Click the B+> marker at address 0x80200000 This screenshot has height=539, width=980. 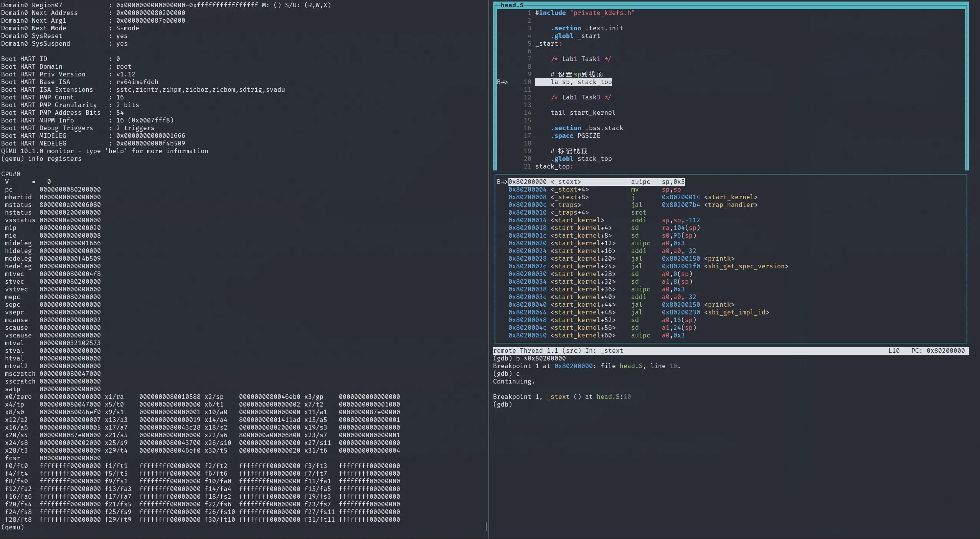pos(502,182)
